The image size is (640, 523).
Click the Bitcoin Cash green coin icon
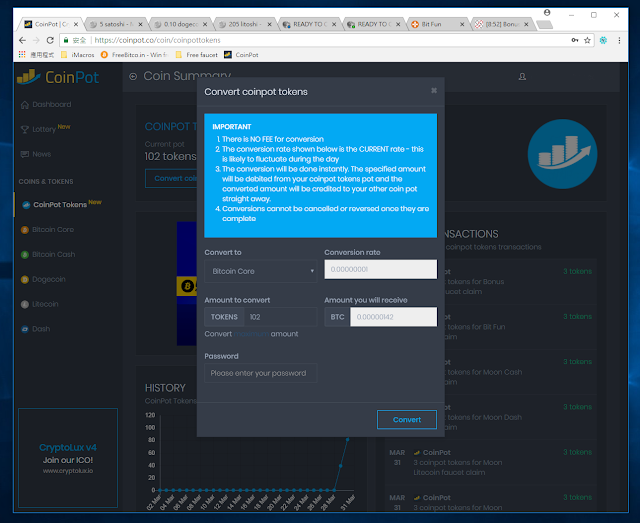(25, 254)
